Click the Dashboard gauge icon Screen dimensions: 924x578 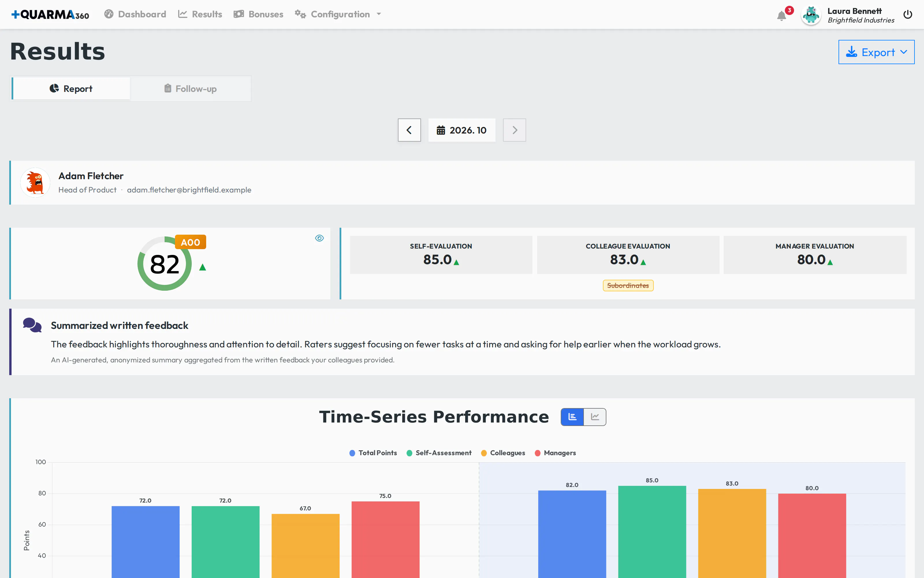(x=109, y=14)
